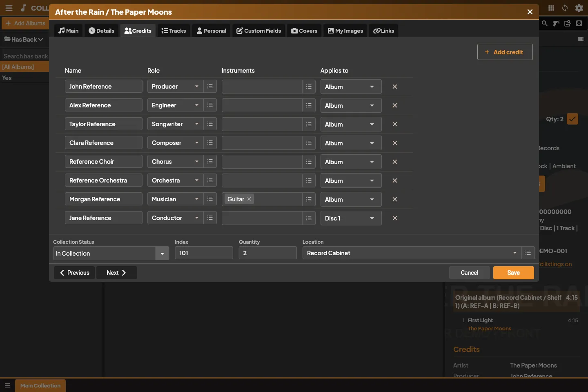Open the Personal tab
This screenshot has height=392, width=588.
(x=212, y=31)
